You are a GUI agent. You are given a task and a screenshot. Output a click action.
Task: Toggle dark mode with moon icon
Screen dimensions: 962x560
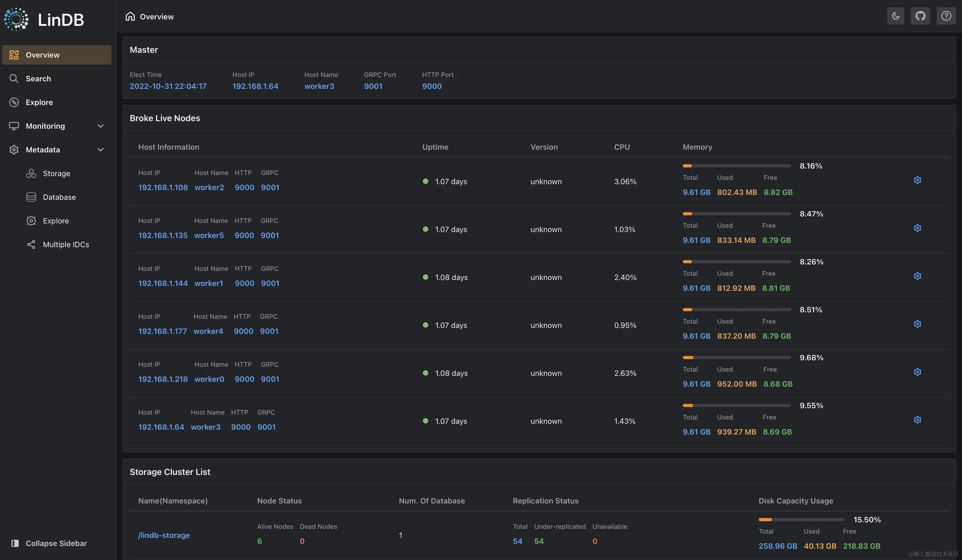pyautogui.click(x=895, y=16)
